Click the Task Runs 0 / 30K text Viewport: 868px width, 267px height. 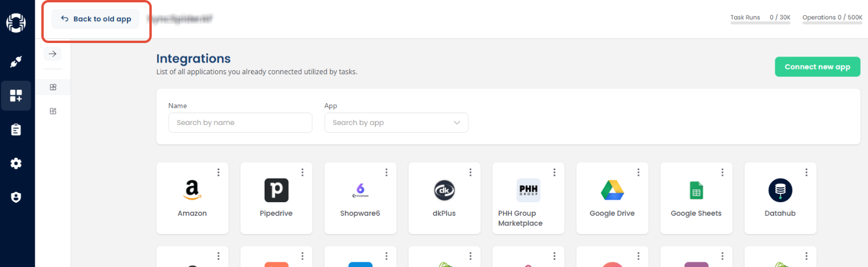point(761,17)
